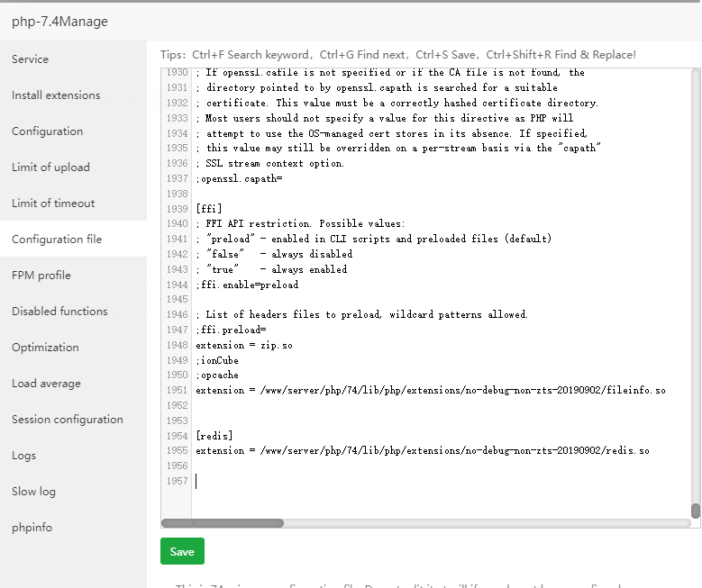Image resolution: width=702 pixels, height=588 pixels.
Task: Open the phpinfo page
Action: tap(32, 528)
